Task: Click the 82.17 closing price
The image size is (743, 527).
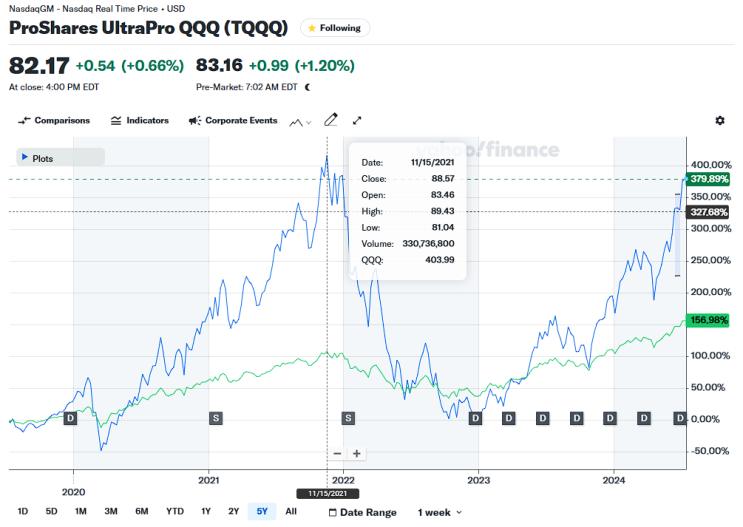Action: click(39, 65)
